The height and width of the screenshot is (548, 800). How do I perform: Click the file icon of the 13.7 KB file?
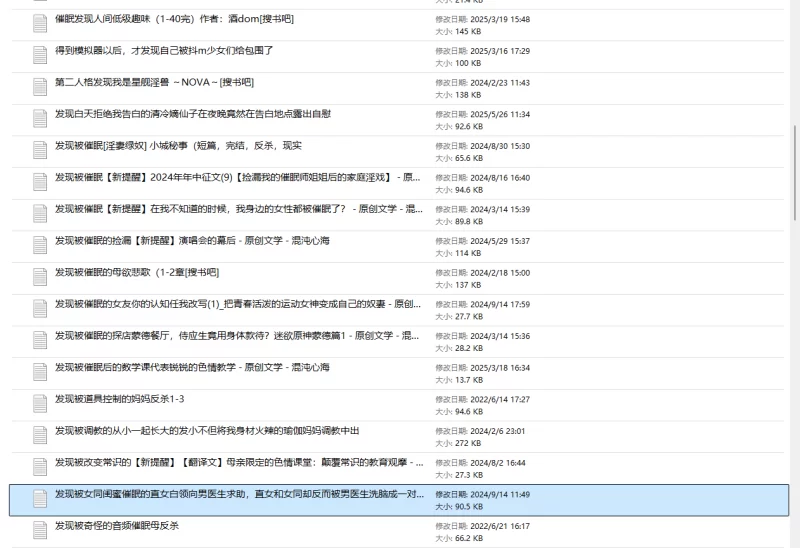40,372
